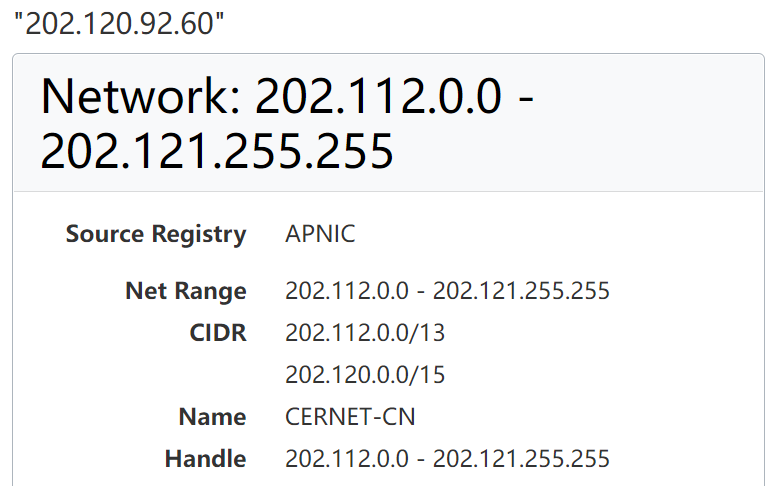
Task: Click the CIDR value 202.112.0.0/13
Action: click(x=365, y=332)
